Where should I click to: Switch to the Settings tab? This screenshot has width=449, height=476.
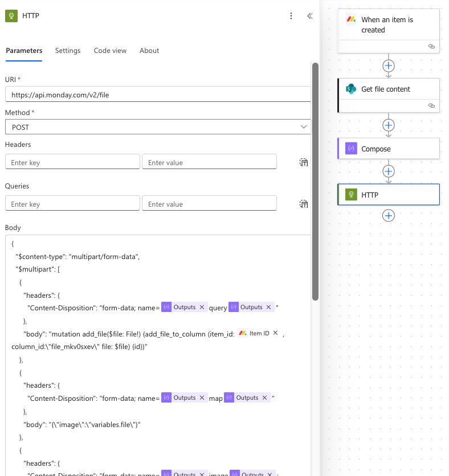pyautogui.click(x=68, y=51)
